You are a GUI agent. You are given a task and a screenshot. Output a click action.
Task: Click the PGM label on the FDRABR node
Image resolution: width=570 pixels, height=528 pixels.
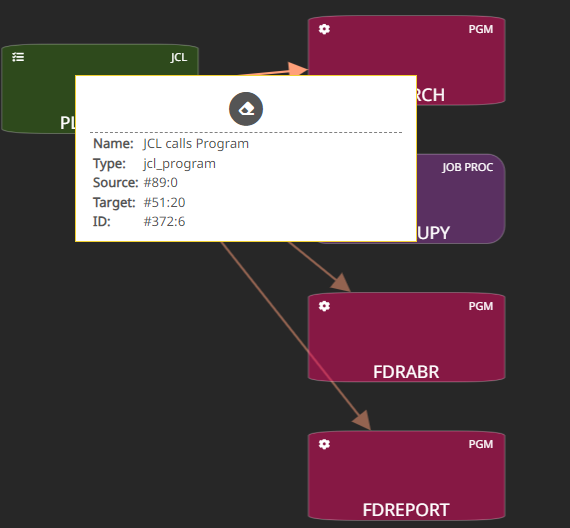[481, 306]
